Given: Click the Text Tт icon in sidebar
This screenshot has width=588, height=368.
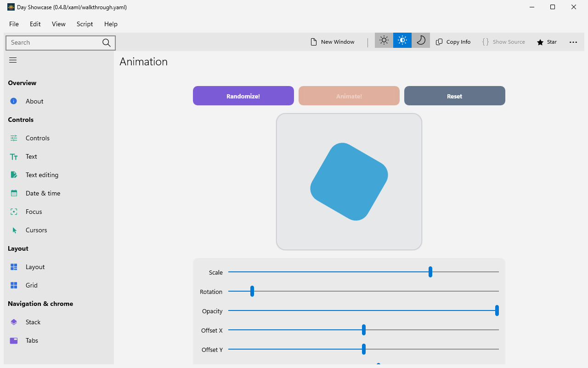Looking at the screenshot, I should [x=14, y=156].
